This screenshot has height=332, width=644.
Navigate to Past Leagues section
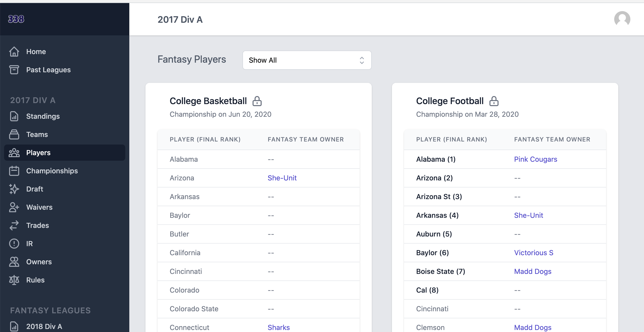tap(48, 69)
